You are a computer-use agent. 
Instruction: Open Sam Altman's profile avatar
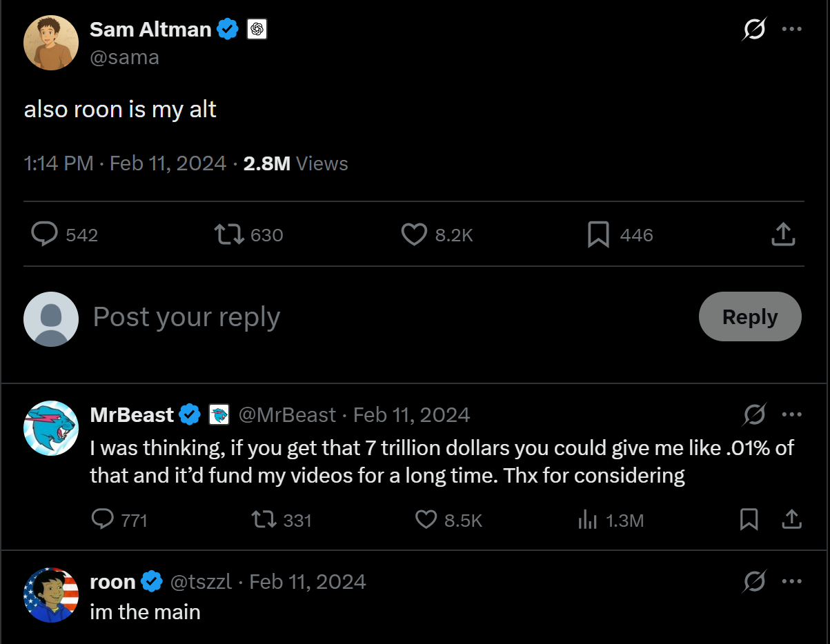coord(51,43)
